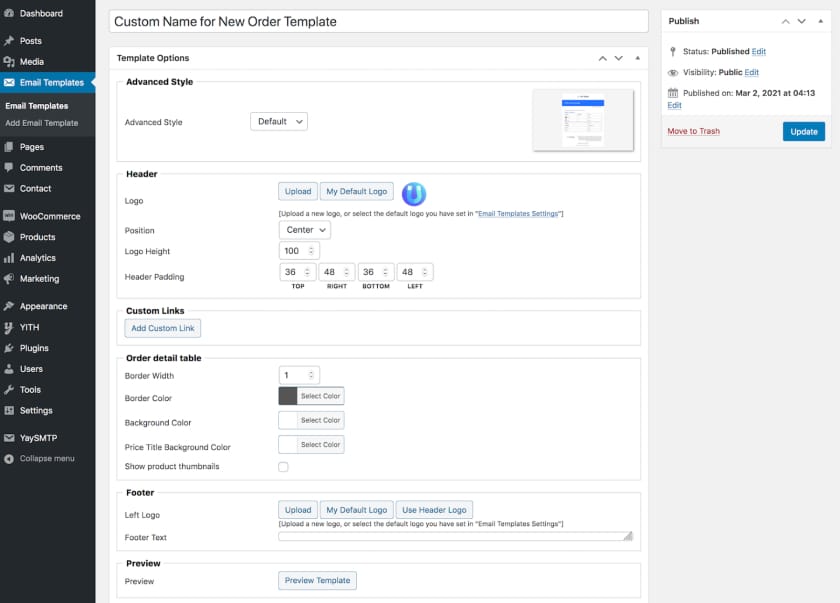The width and height of the screenshot is (840, 603).
Task: Edit the publish Status link
Action: 759,51
